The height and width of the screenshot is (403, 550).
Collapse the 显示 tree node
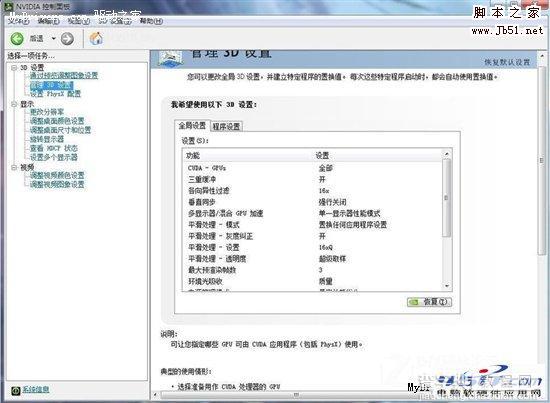tap(14, 104)
